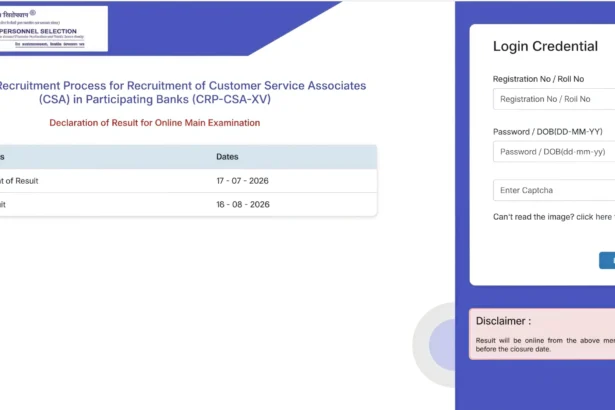Screen dimensions: 615x410
Task: Click the disclaimer text about result closure date
Action: tap(545, 344)
